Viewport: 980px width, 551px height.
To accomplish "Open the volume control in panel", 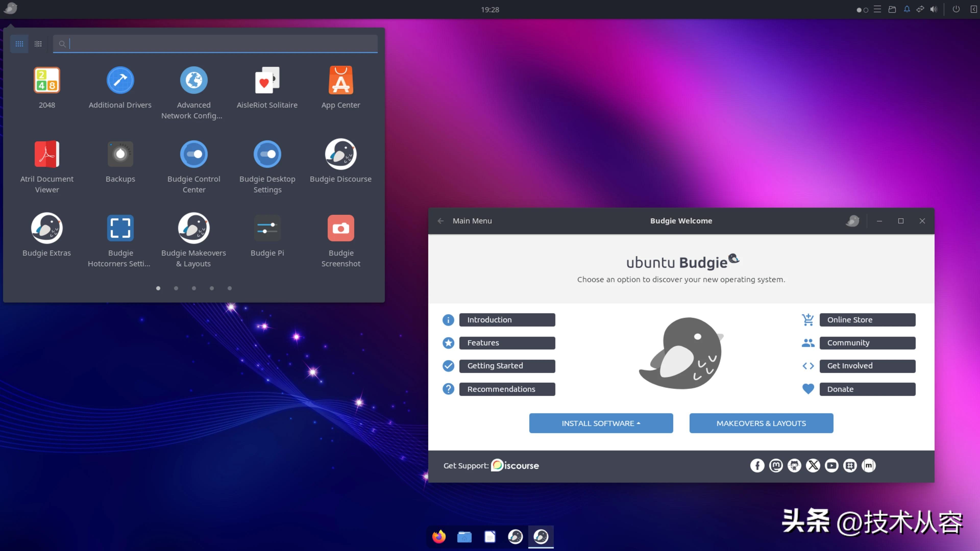I will coord(934,9).
